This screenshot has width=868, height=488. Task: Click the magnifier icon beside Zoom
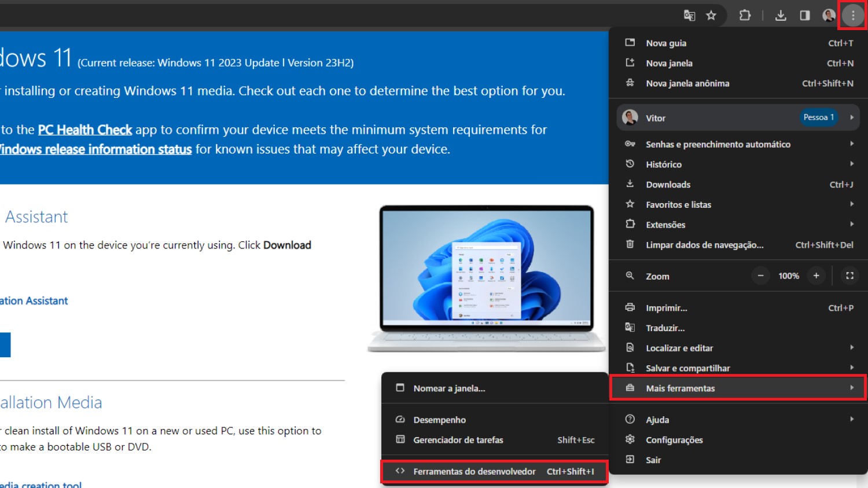[630, 276]
